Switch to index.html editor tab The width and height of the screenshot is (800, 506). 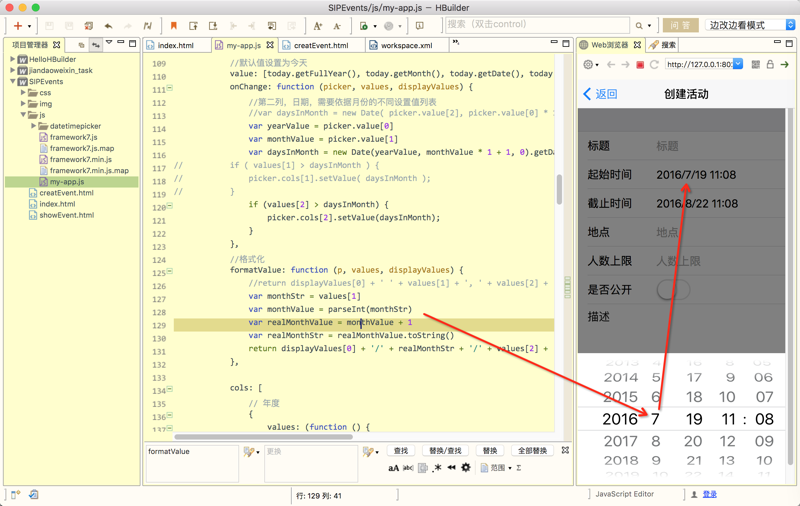click(x=176, y=45)
